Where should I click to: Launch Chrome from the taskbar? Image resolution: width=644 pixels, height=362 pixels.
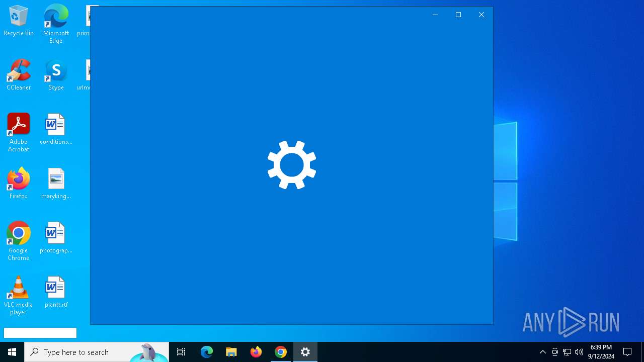coord(281,352)
